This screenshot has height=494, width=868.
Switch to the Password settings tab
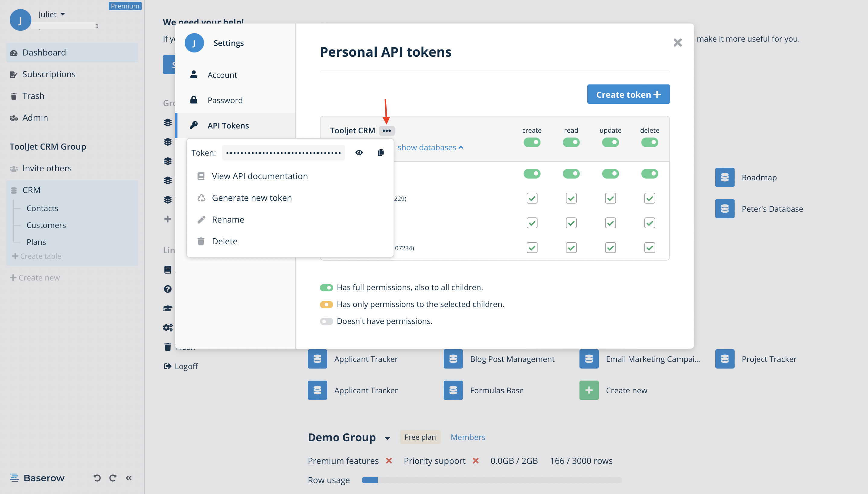click(x=225, y=100)
